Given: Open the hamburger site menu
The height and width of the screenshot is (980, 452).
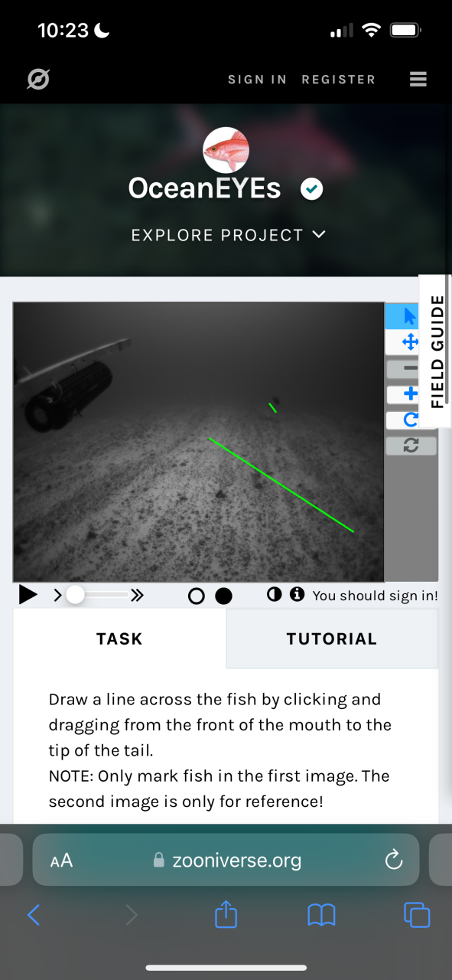Looking at the screenshot, I should click(x=418, y=79).
